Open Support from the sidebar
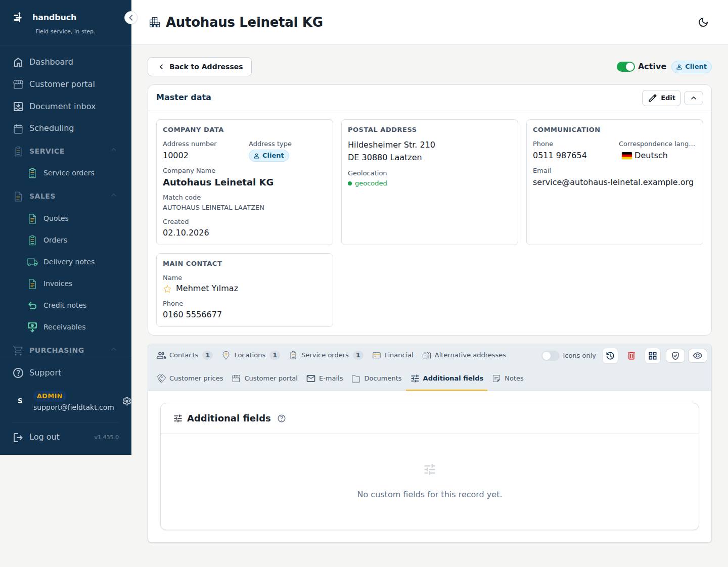 (66, 373)
